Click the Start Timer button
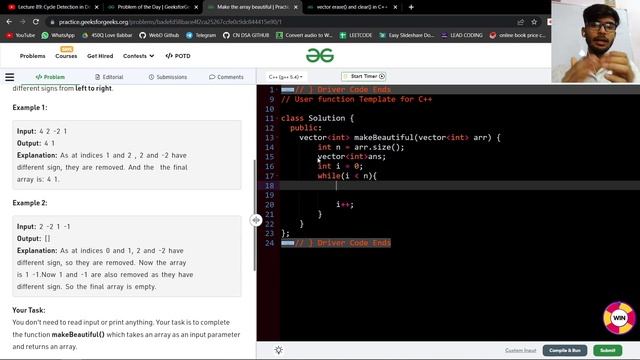 coord(364,76)
